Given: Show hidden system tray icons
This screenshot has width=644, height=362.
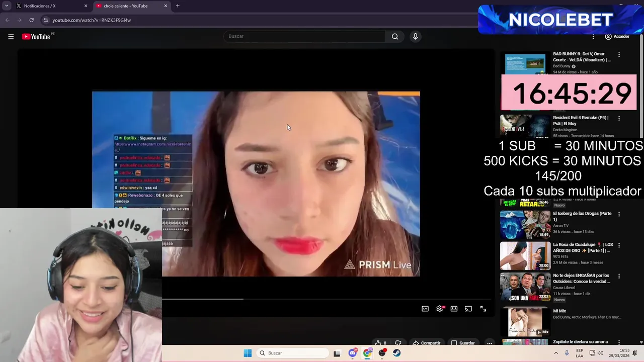Looking at the screenshot, I should (555, 353).
